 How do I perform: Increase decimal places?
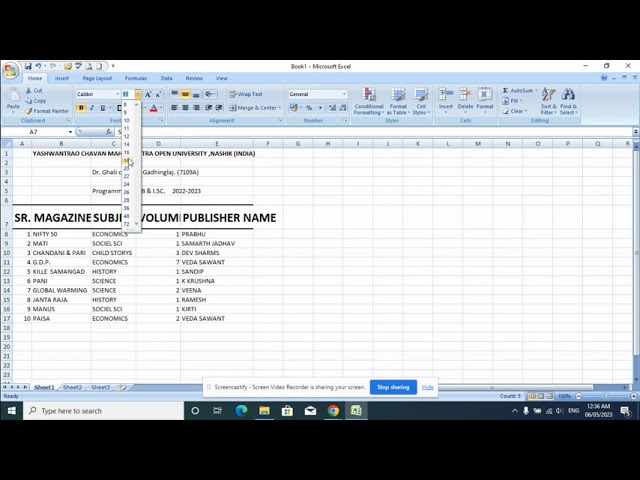(332, 108)
